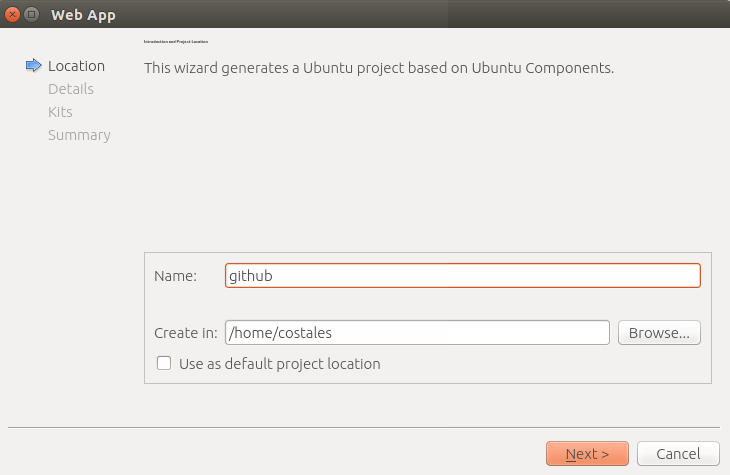The image size is (730, 475).
Task: Tick the default project location checkbox
Action: point(164,363)
